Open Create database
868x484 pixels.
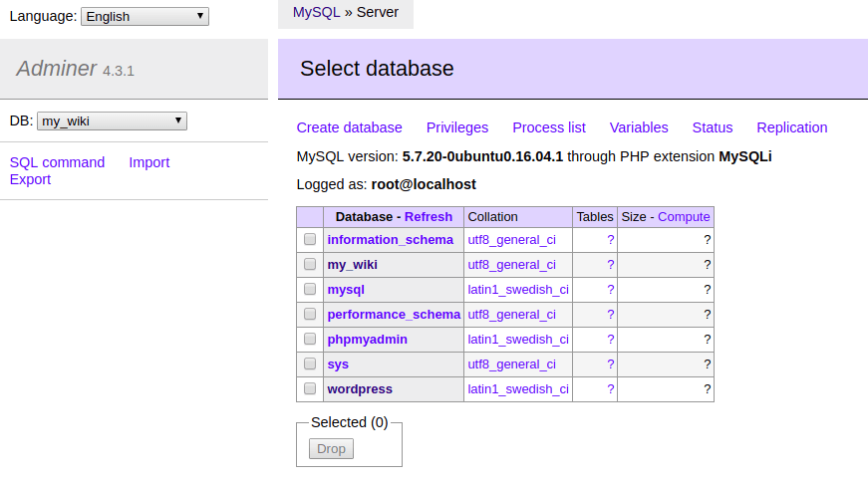click(350, 127)
